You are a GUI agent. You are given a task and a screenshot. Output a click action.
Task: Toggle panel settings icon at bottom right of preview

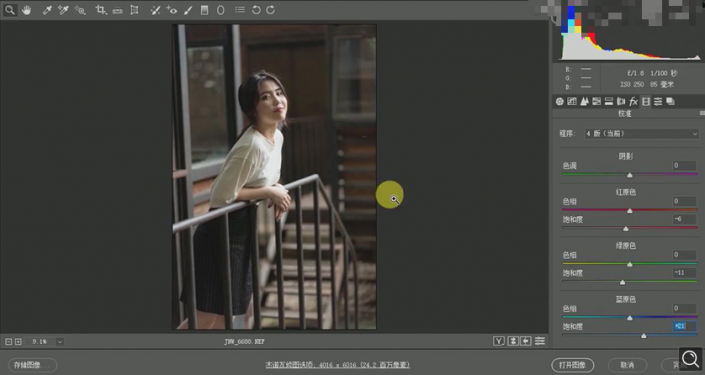[x=540, y=341]
